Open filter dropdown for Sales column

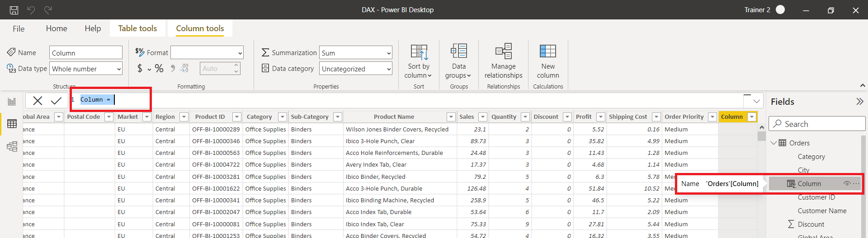click(x=483, y=117)
